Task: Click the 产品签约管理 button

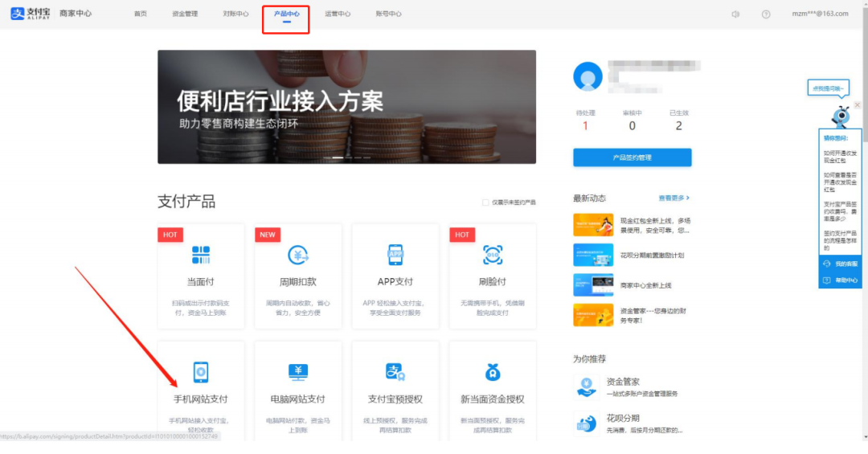Action: coord(633,157)
